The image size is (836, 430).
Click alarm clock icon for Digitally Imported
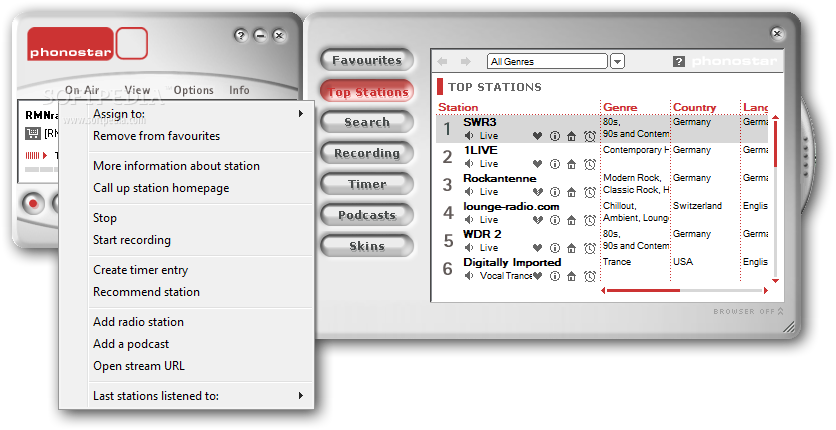[590, 276]
